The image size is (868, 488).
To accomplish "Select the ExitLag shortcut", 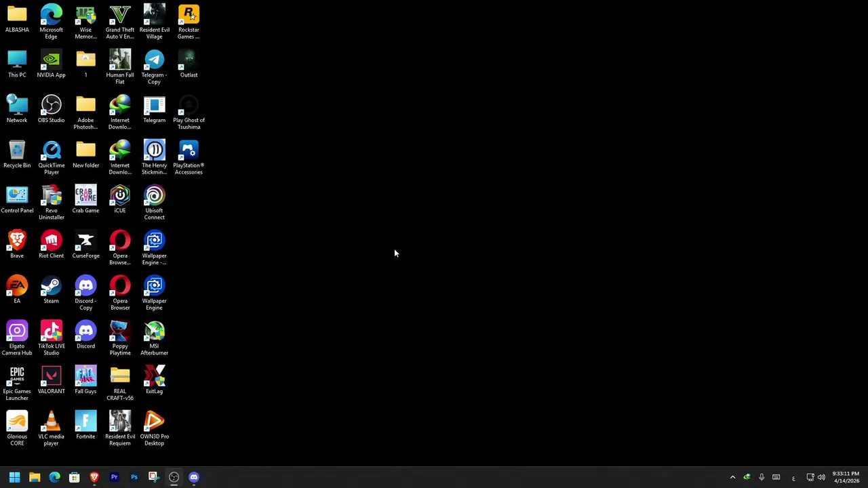I will (154, 380).
